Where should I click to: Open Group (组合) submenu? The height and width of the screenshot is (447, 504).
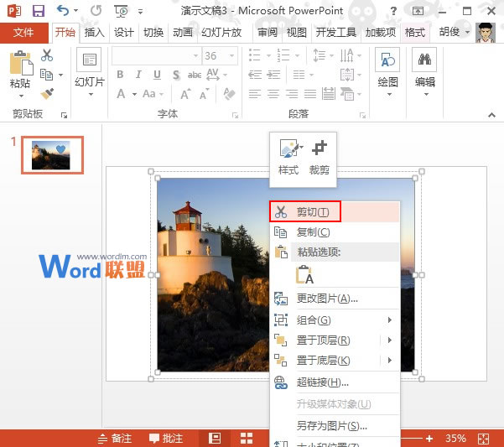click(x=335, y=320)
